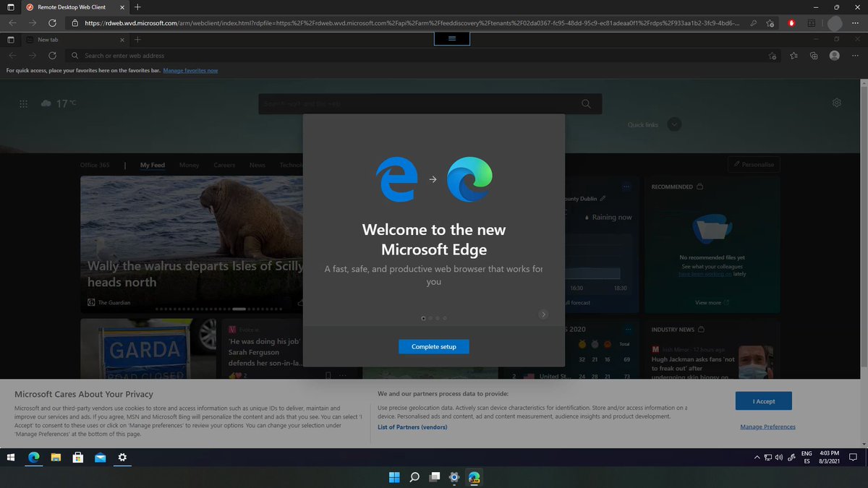Add page to favorites in remote Edge
Image resolution: width=868 pixels, height=488 pixels.
point(773,56)
